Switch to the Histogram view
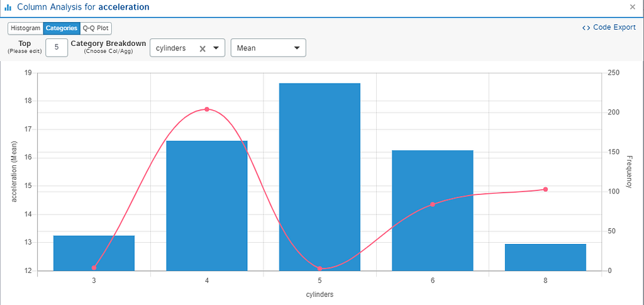This screenshot has width=644, height=305. (25, 28)
